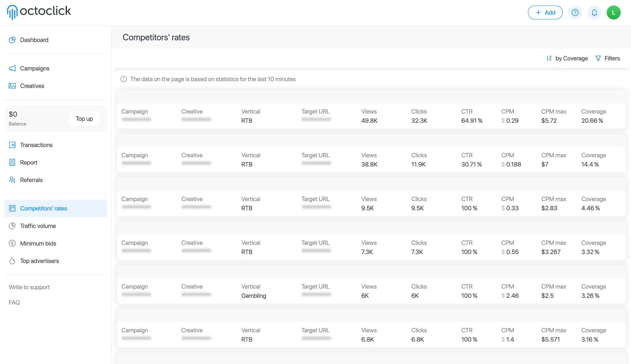Open the Transactions page
Viewport: 631px width, 364px height.
pos(55,145)
